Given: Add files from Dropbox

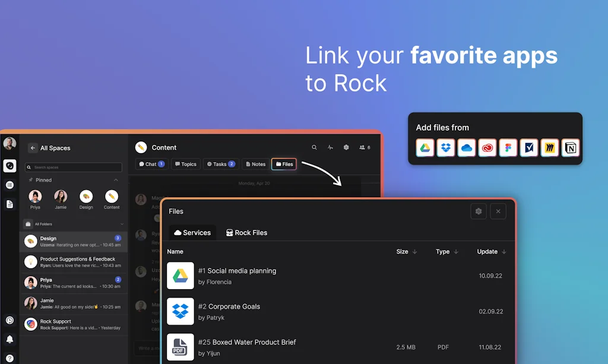Looking at the screenshot, I should click(x=446, y=147).
